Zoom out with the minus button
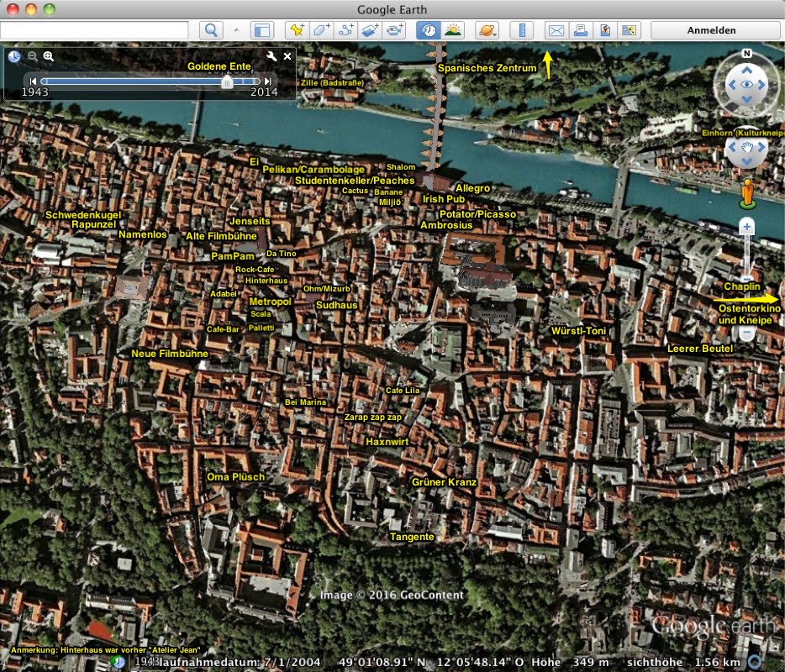Viewport: 785px width, 672px height. pyautogui.click(x=747, y=333)
